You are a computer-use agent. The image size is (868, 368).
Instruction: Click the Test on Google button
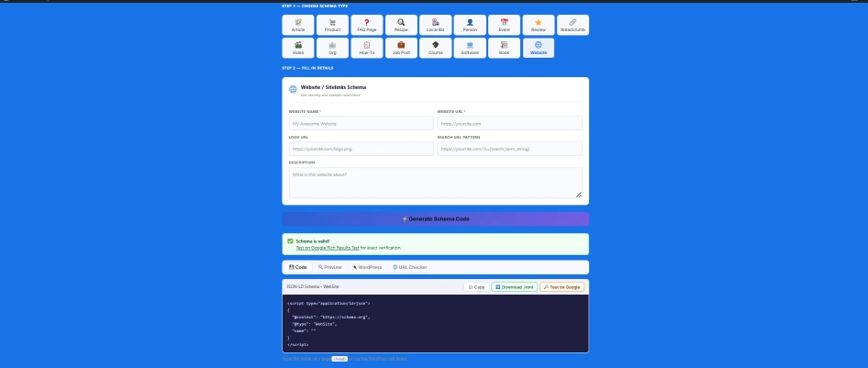coord(562,287)
